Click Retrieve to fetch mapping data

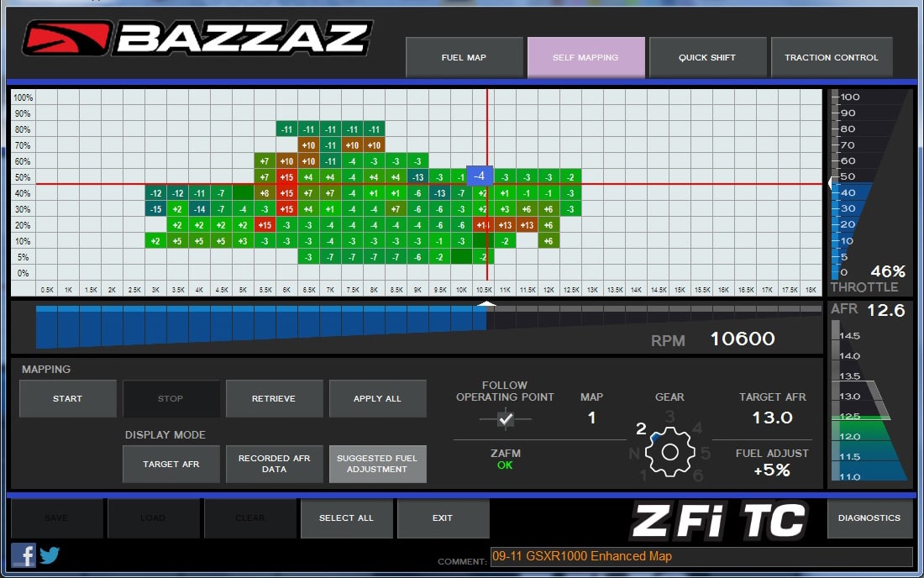tap(275, 398)
